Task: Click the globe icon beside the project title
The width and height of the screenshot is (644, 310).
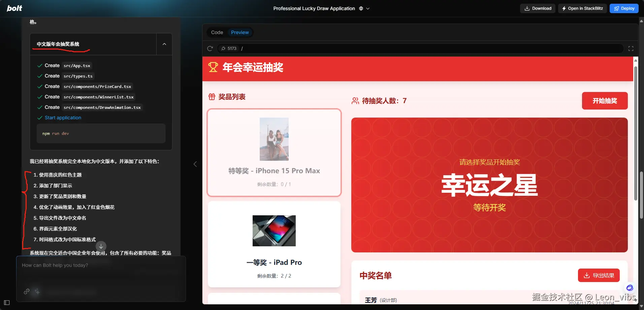Action: (361, 8)
